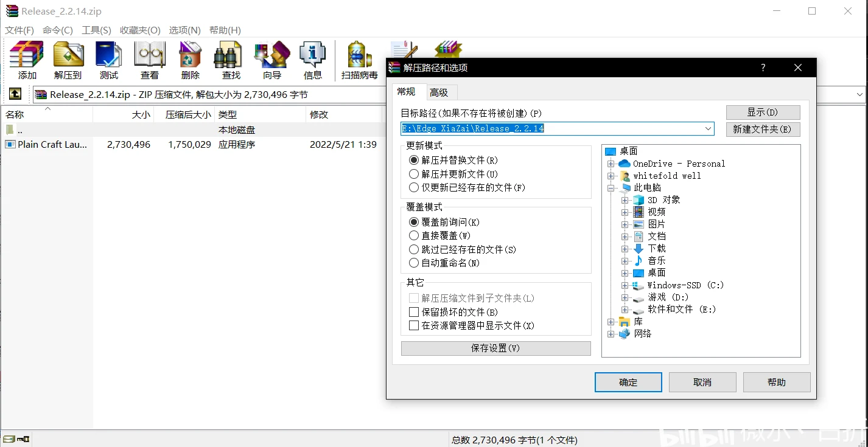Expand the 网络 tree node
Screen dimensions: 868x447
click(611, 334)
